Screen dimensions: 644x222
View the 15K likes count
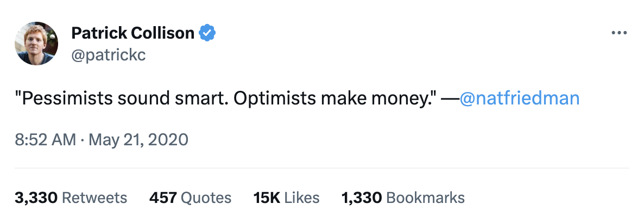click(266, 198)
